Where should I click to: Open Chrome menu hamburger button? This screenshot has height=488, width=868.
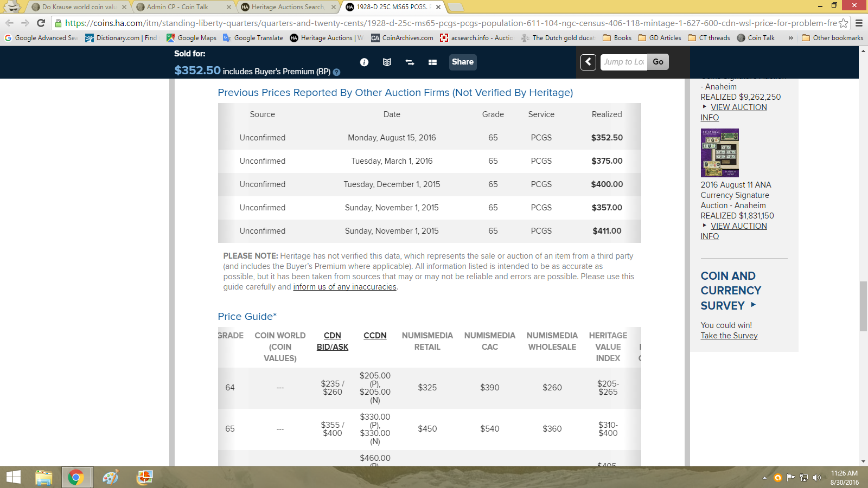point(859,23)
